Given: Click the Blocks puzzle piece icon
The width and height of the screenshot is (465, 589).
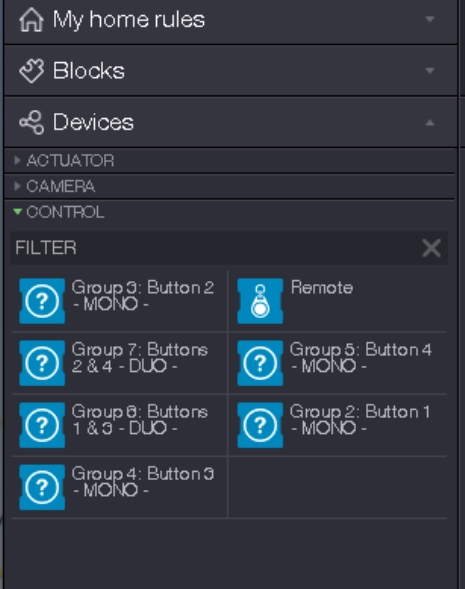Looking at the screenshot, I should point(32,71).
